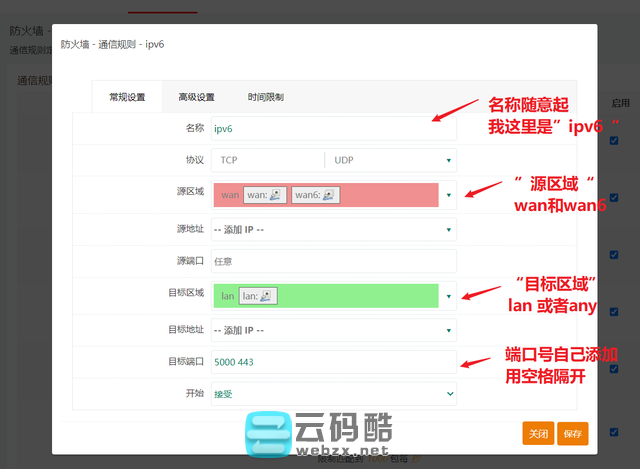
Task: Click the 关闭 close button
Action: (538, 433)
